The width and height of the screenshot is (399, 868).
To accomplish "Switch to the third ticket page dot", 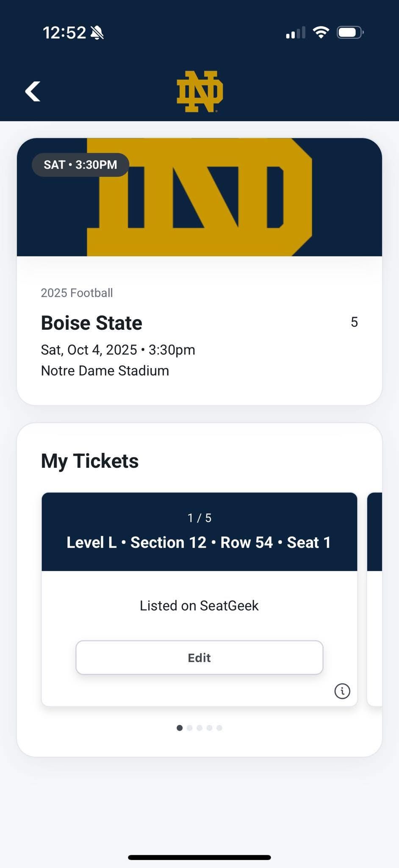I will coord(199,728).
